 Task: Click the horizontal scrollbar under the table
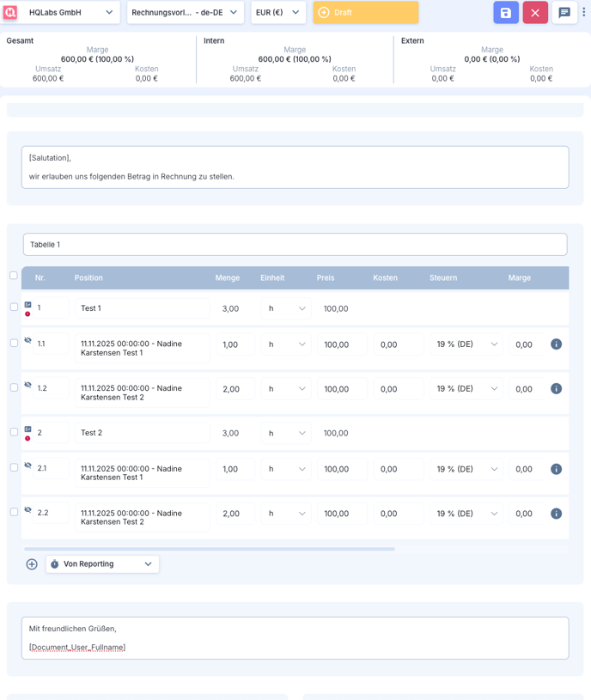pyautogui.click(x=209, y=549)
